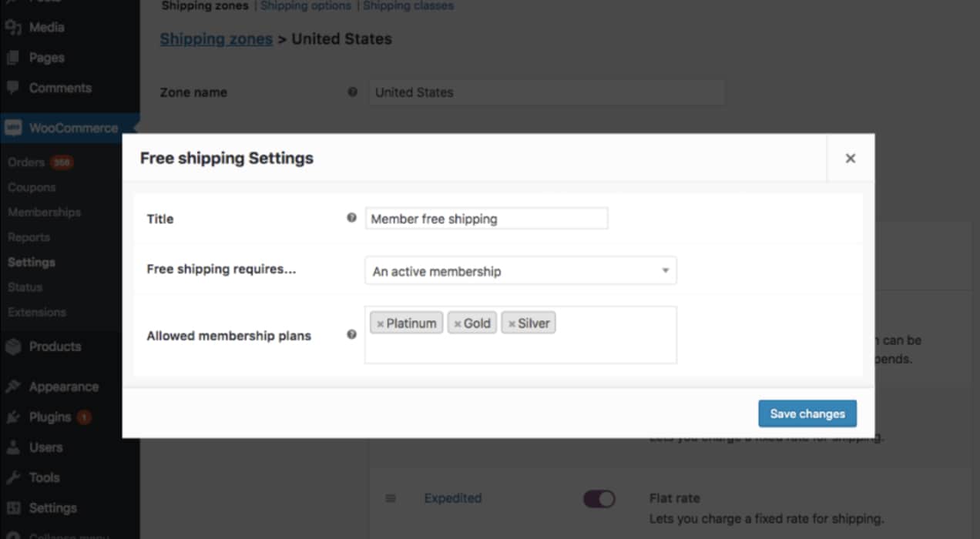This screenshot has height=539, width=980.
Task: Click the Users person icon
Action: point(13,447)
